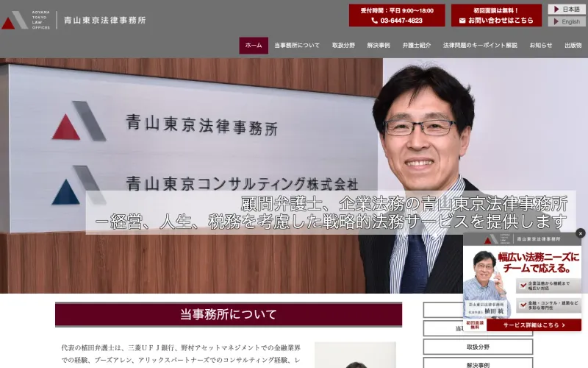Click お問い合わせはこちら contact button

496,15
